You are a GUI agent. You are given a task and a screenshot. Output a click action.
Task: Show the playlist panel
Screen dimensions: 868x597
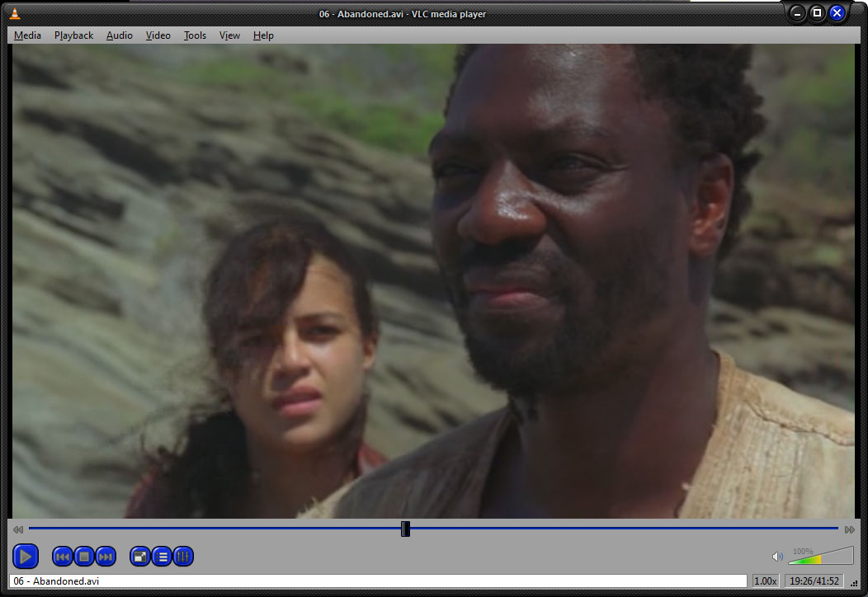click(162, 556)
